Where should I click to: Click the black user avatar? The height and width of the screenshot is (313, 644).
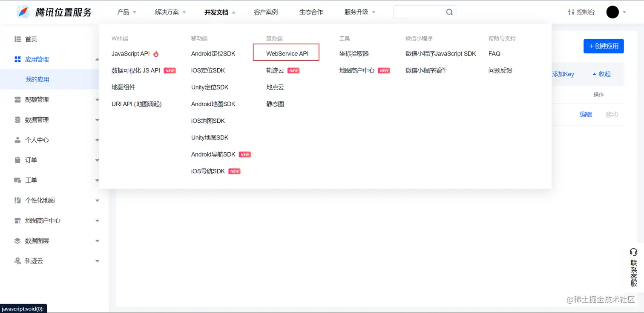tap(612, 12)
